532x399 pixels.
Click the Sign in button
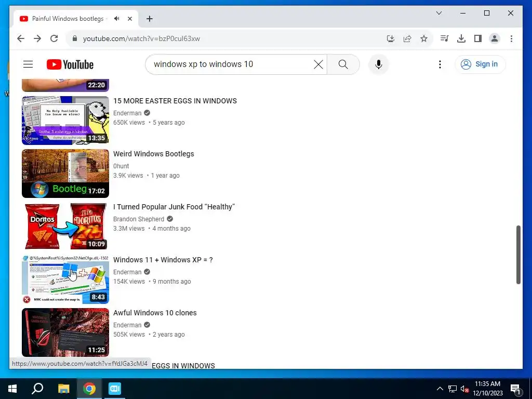[480, 64]
